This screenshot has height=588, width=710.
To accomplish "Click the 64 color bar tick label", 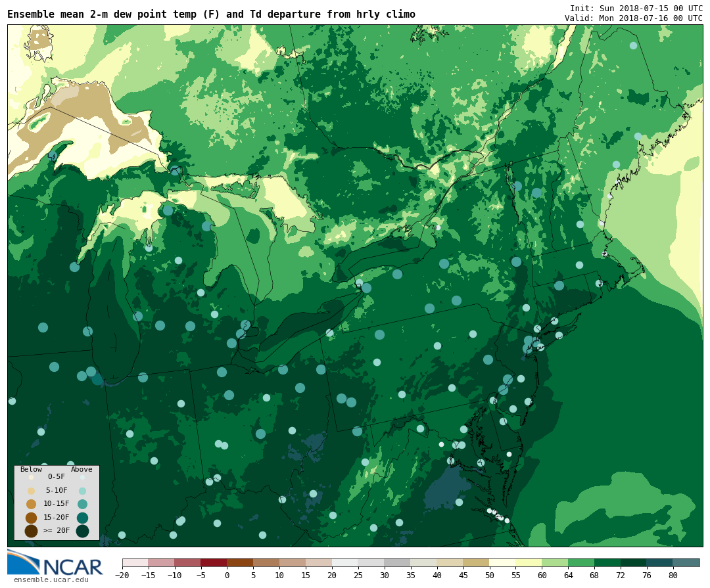I will click(x=568, y=576).
